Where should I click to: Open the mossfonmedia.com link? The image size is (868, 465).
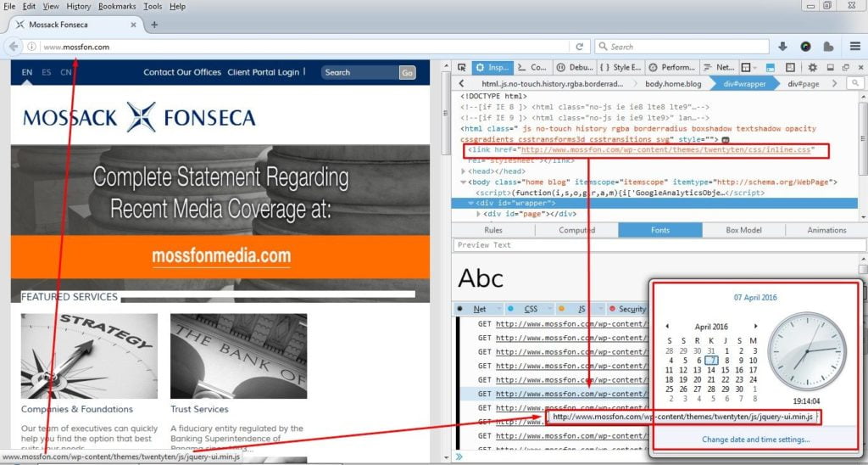(221, 255)
